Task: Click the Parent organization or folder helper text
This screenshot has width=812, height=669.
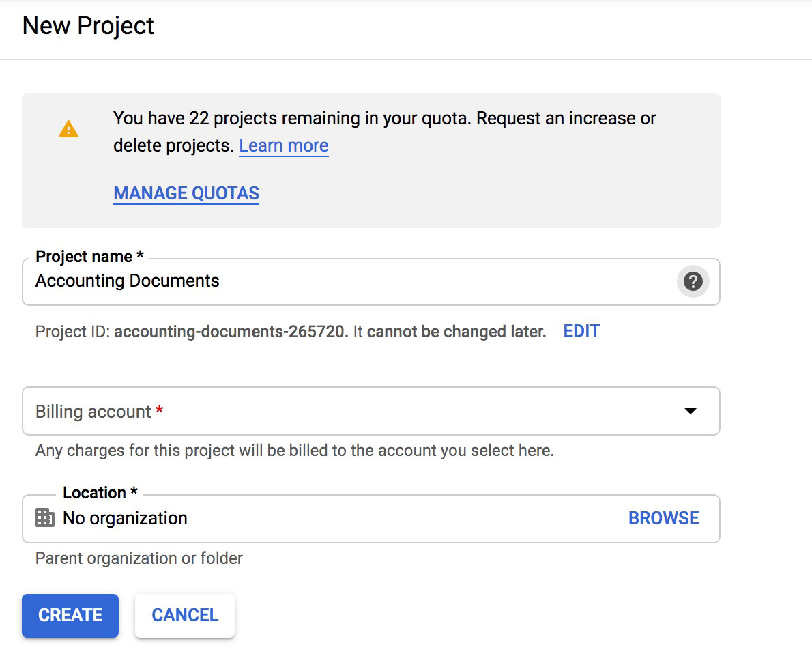Action: (138, 558)
